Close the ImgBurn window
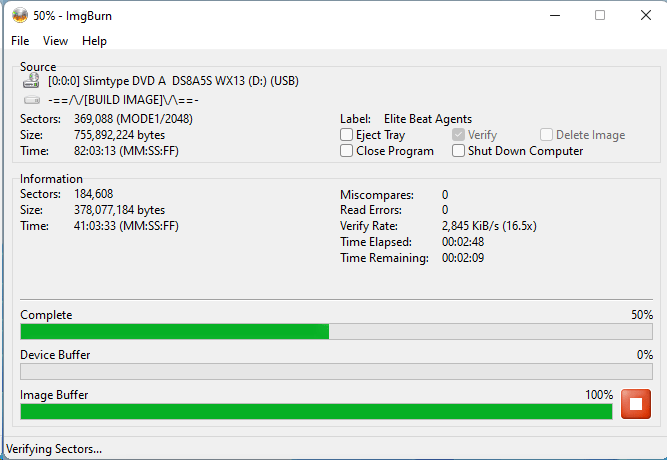The image size is (667, 460). [645, 16]
